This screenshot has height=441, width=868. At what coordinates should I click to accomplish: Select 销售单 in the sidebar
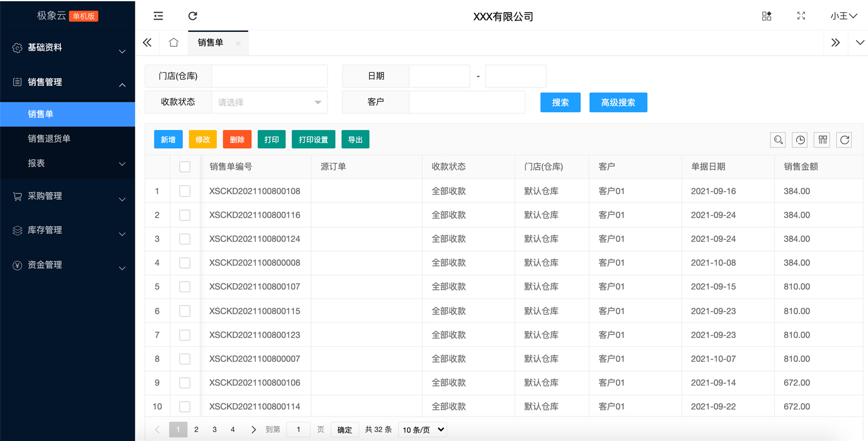67,114
